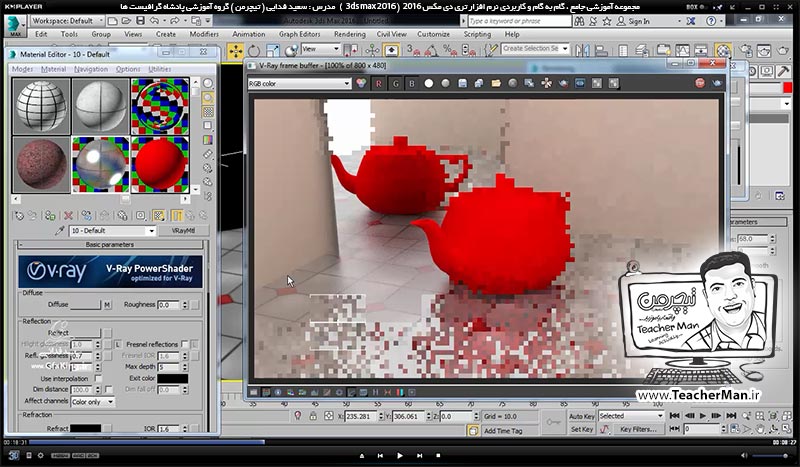The image size is (800, 467).
Task: Click the gray monochrome mode circle icon
Action: pyautogui.click(x=445, y=84)
